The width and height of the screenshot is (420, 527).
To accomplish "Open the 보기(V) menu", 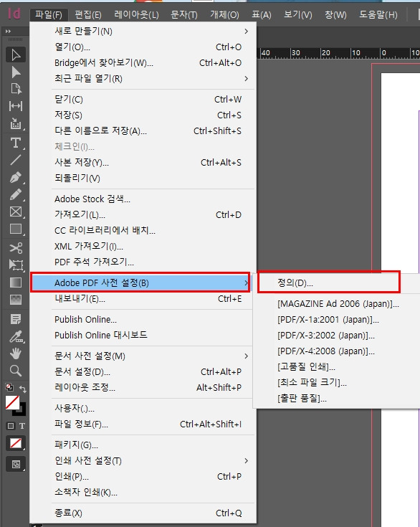I will coord(298,15).
